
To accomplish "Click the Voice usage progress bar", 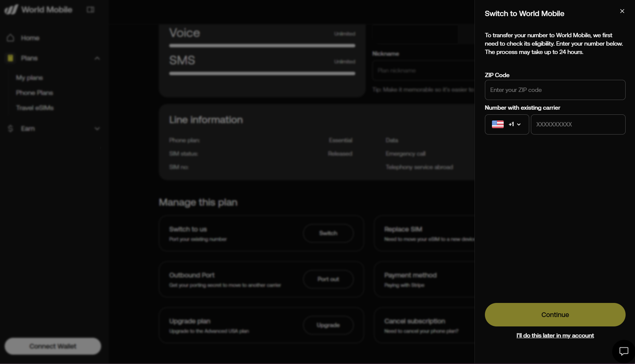I will (x=262, y=46).
